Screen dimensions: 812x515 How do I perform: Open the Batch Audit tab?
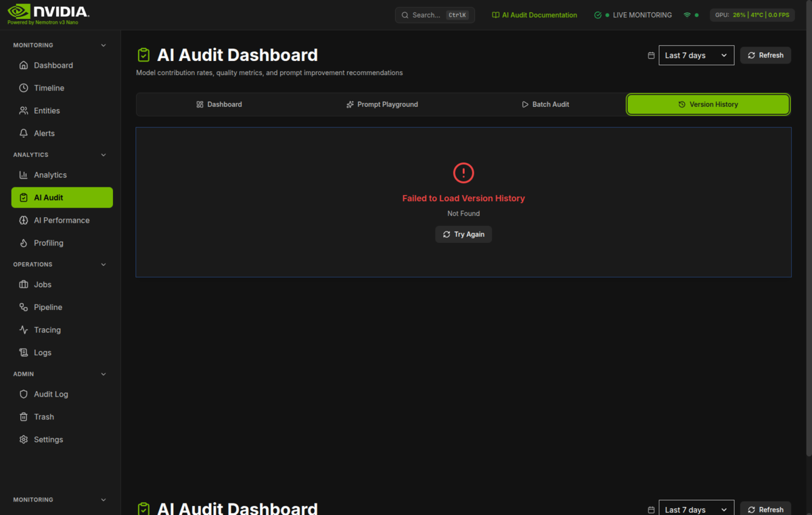545,104
